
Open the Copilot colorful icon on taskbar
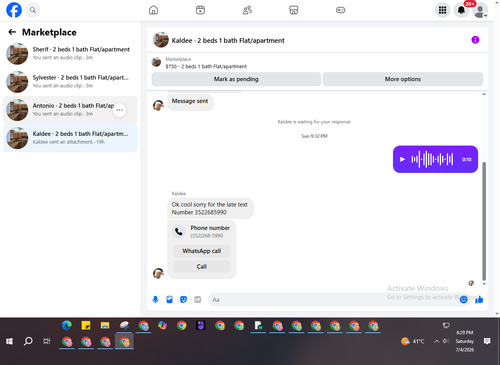(x=162, y=325)
